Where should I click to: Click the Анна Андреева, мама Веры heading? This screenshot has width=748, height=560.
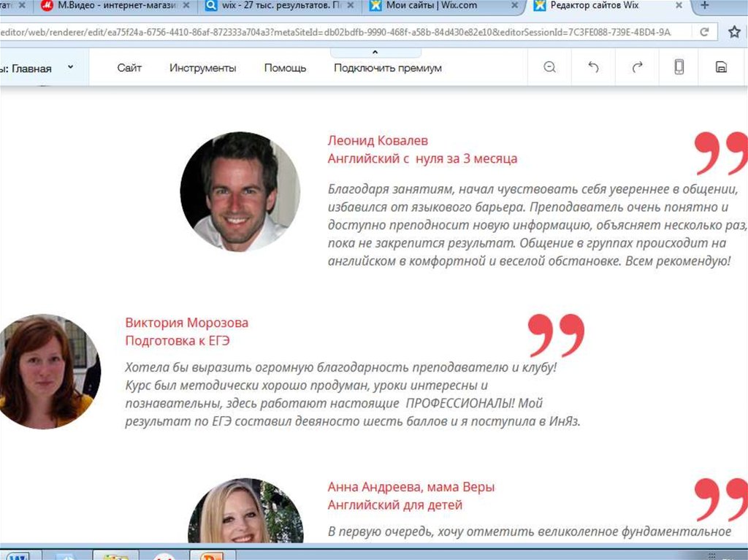point(411,487)
